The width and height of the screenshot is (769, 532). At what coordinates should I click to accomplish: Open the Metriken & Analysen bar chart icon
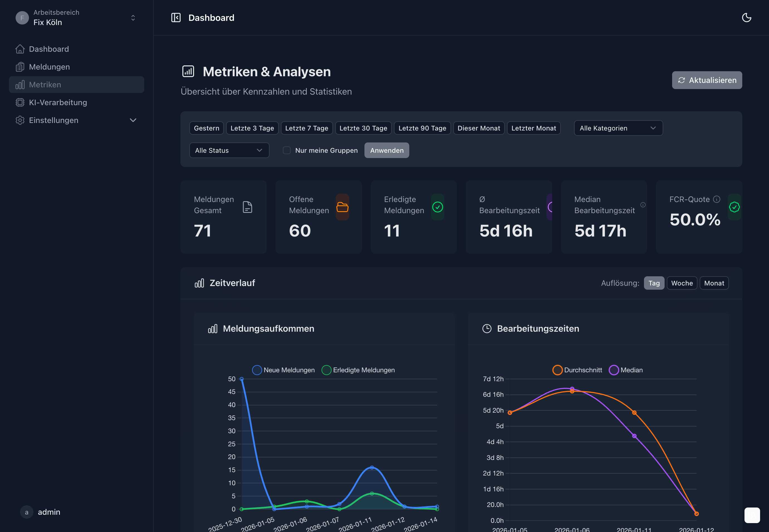(x=188, y=71)
